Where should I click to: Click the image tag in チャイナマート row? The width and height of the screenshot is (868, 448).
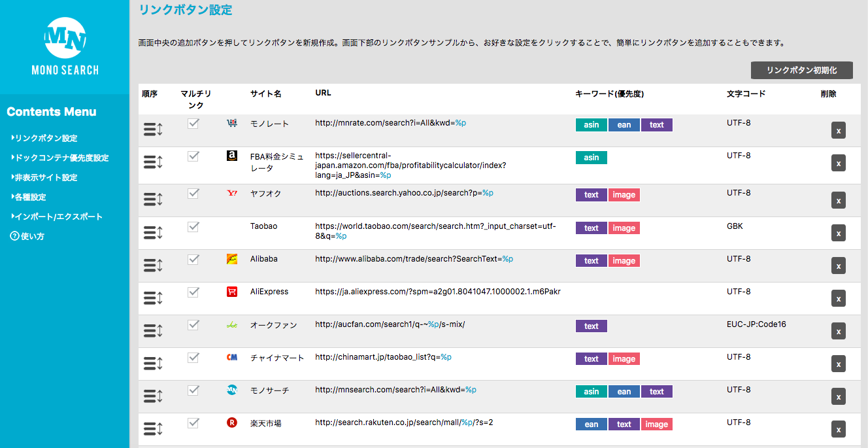(624, 359)
